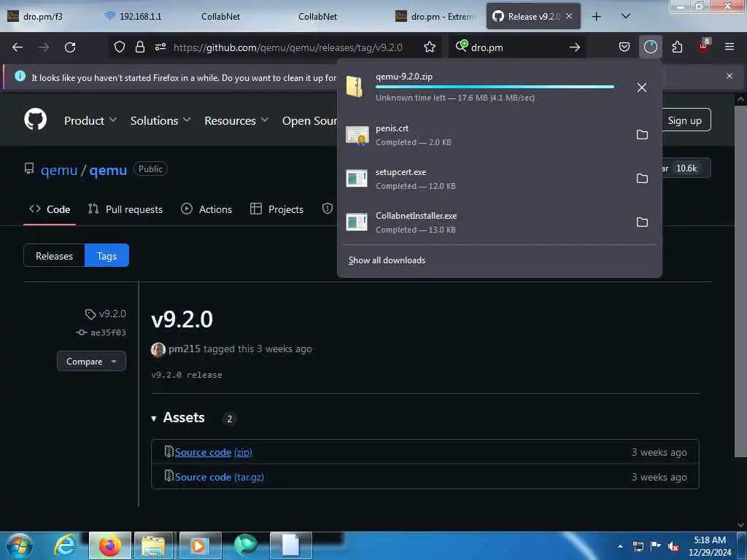
Task: Open Windows Explorer from the taskbar
Action: [x=153, y=545]
